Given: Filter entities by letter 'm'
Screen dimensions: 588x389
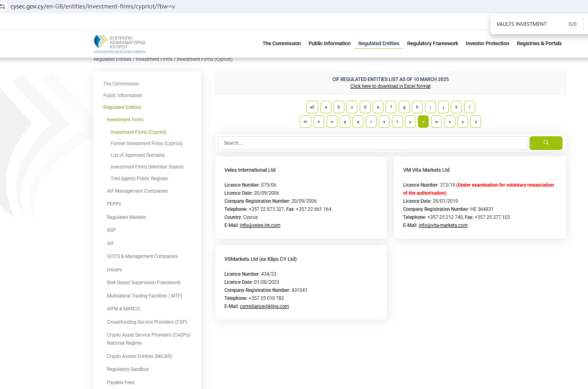Looking at the screenshot, I should click(x=305, y=122).
